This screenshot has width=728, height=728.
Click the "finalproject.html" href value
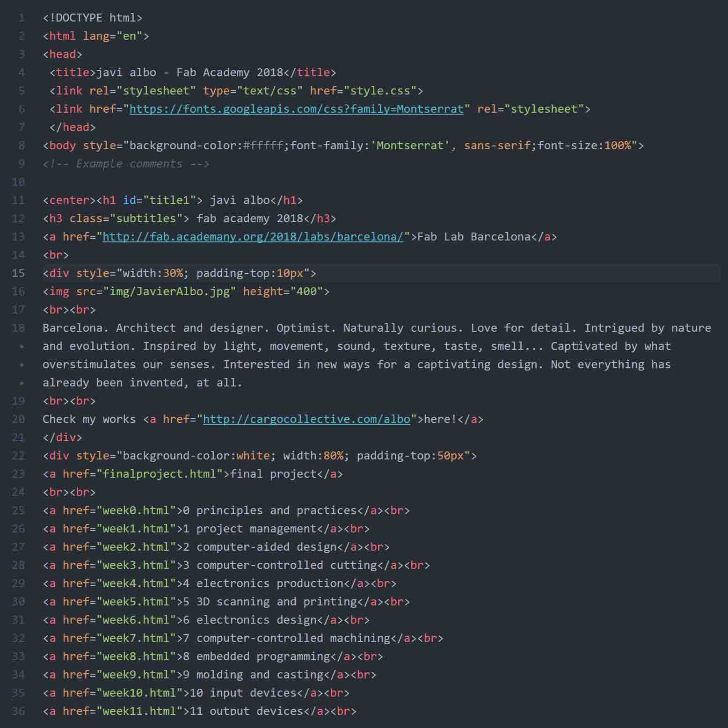(160, 474)
